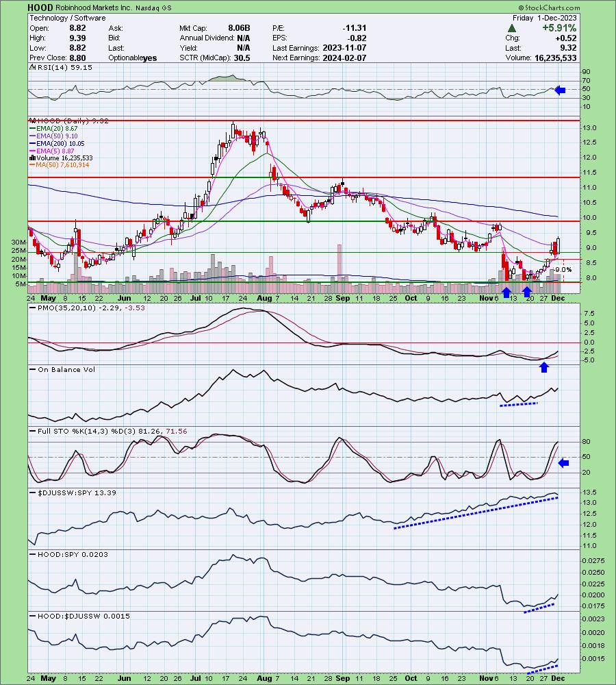Click the Last Earnings date 2023-11-07

(x=344, y=48)
